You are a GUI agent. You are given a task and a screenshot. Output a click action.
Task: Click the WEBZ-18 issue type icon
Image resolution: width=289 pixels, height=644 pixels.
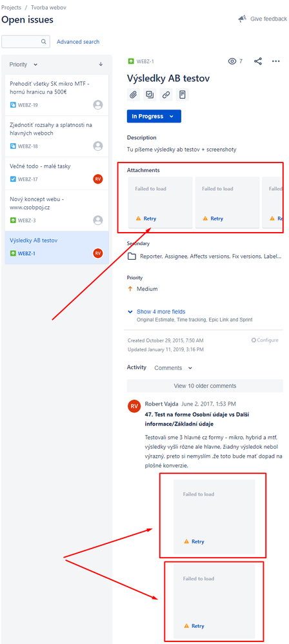click(13, 146)
